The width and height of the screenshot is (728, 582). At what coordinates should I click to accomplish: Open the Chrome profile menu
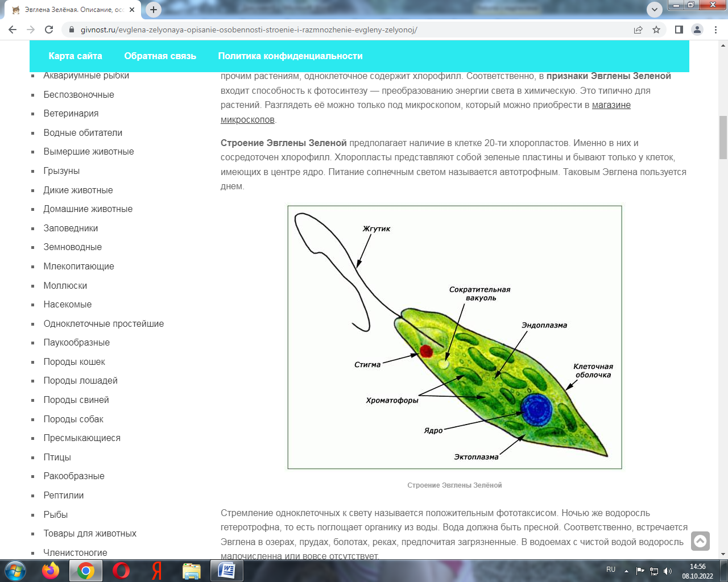[697, 30]
